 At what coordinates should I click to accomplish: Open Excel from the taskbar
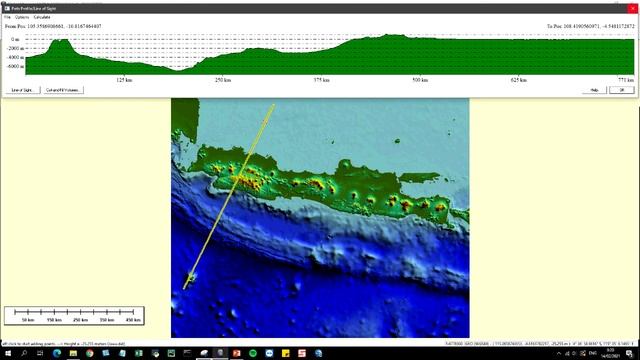click(138, 353)
